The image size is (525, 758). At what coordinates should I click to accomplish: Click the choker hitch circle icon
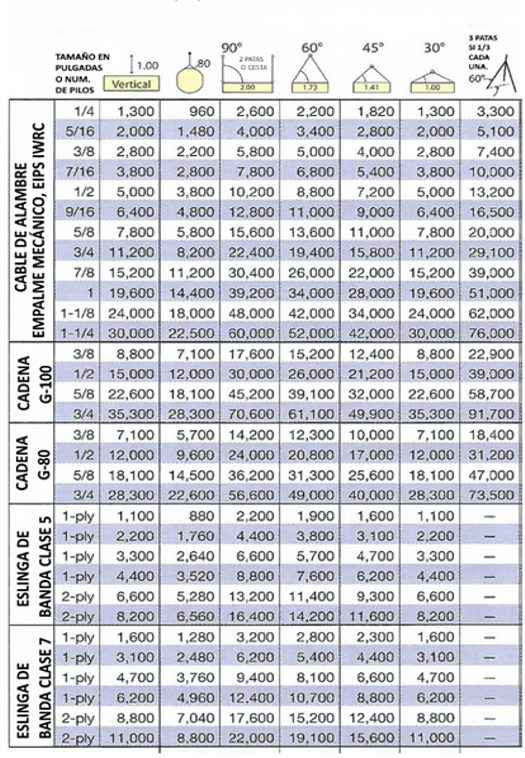point(190,78)
